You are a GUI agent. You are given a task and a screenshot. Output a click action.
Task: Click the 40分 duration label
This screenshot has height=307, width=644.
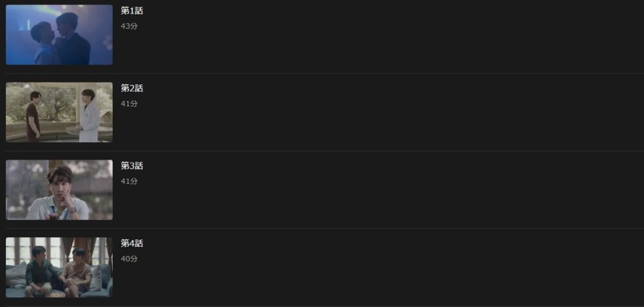[x=129, y=259]
